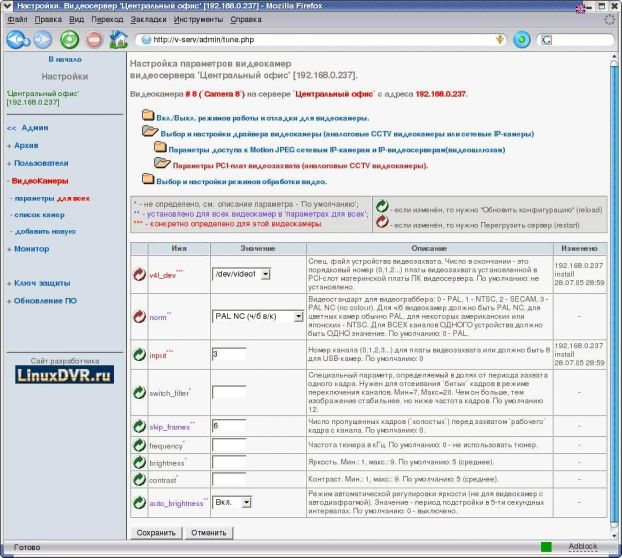Open the Закладки menu

(x=148, y=19)
